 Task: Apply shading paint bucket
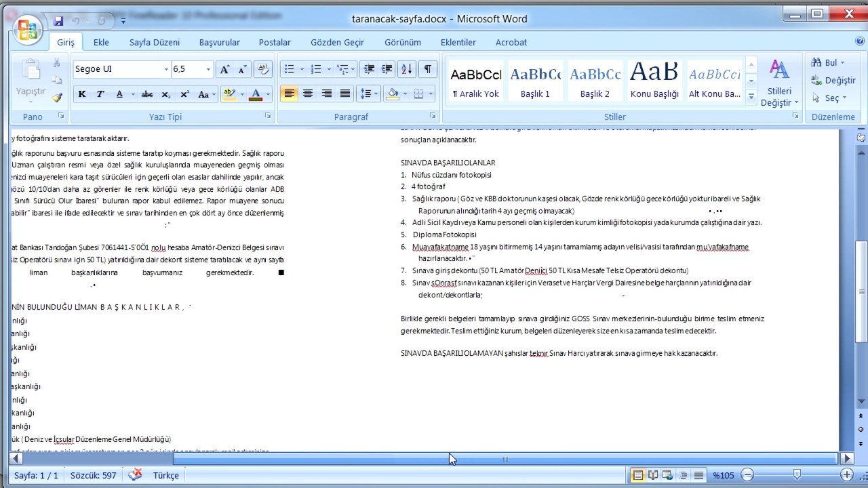(x=392, y=94)
